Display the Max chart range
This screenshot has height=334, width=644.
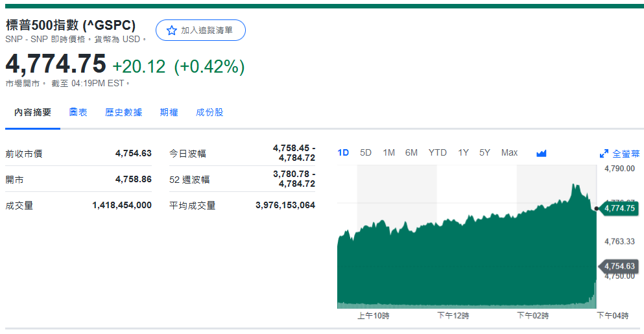(x=509, y=152)
